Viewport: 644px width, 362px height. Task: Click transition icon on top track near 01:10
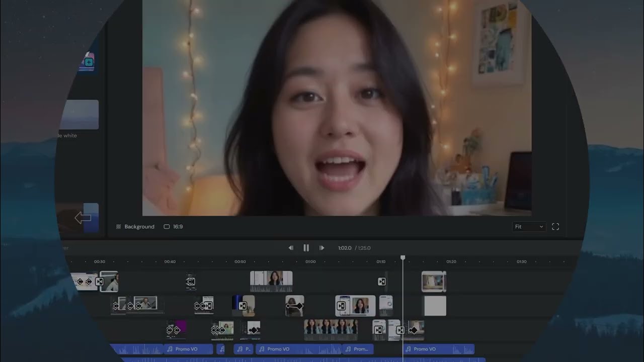[x=382, y=282]
